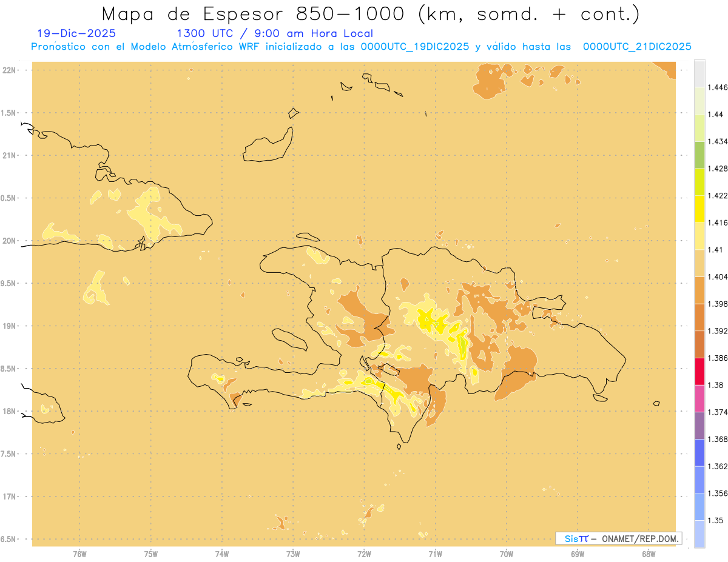Click the 70W longitude label
Viewport: 728px width, 562px height.
507,554
